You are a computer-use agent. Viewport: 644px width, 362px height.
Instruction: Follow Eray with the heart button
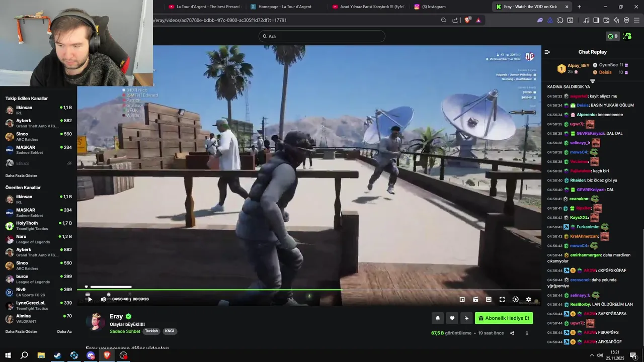452,318
